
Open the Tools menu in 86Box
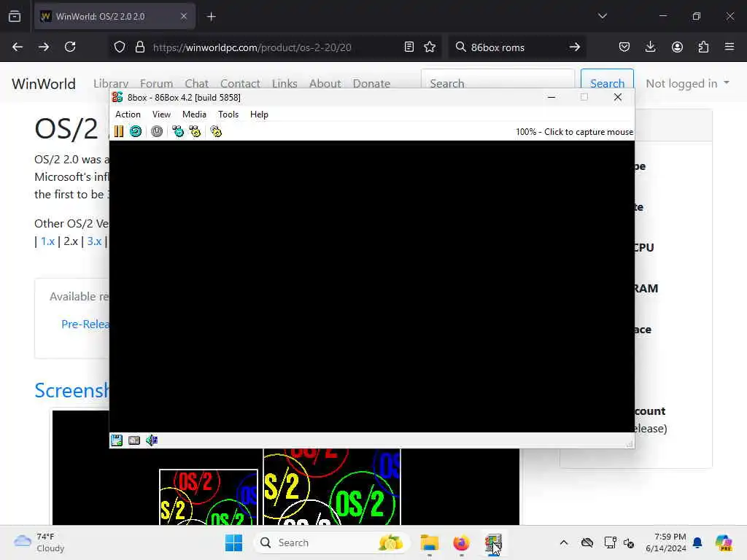coord(228,114)
